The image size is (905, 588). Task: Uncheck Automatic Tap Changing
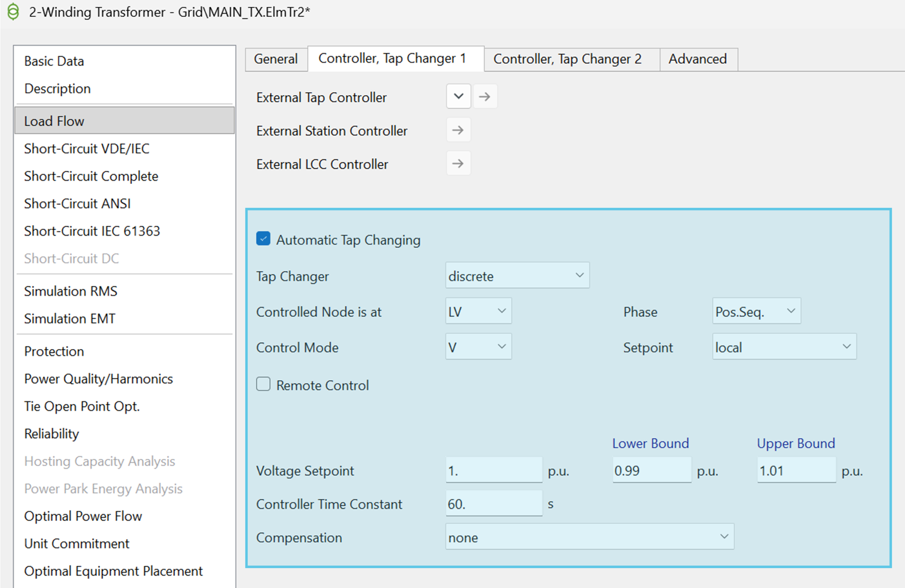click(x=263, y=239)
